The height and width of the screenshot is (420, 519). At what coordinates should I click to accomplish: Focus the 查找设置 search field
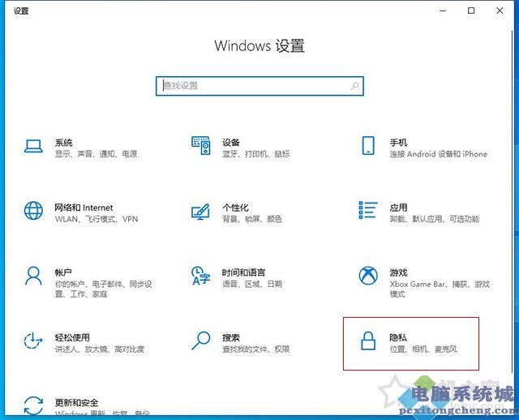tap(259, 86)
